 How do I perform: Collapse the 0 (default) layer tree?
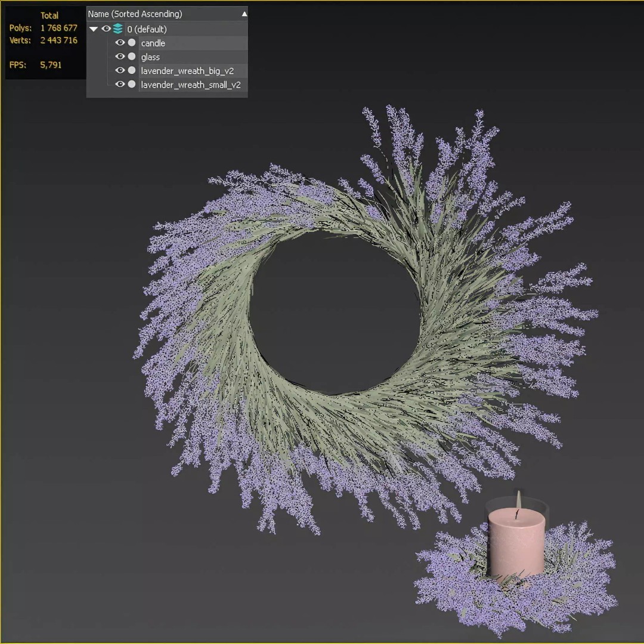(x=94, y=29)
